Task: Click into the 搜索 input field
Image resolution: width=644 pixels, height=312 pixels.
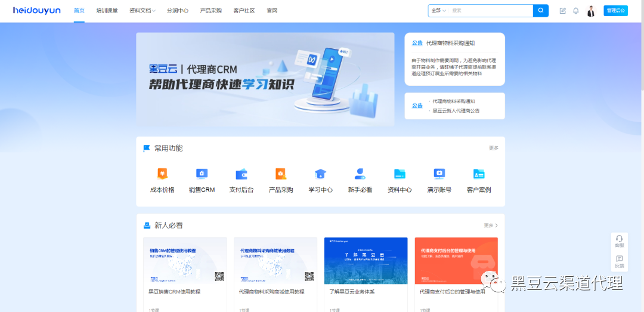Action: coord(491,11)
